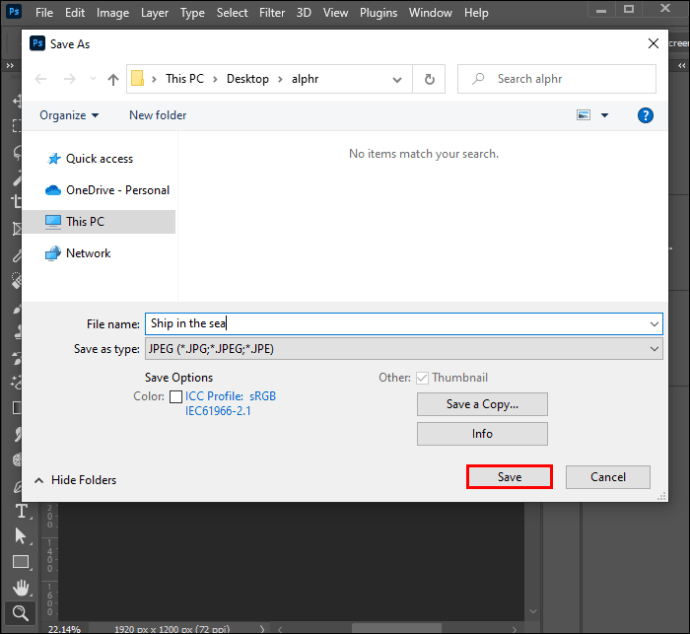690x634 pixels.
Task: Click alphr in the address breadcrumb
Action: [305, 79]
